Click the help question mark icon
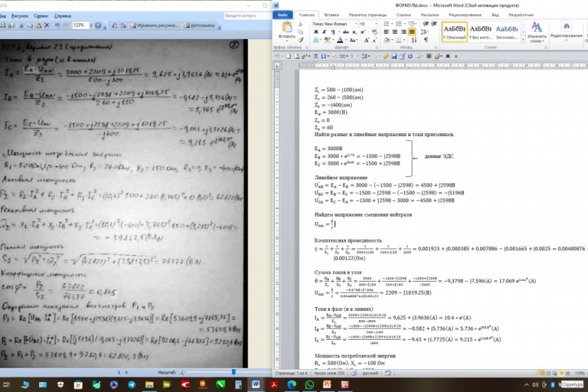 98,25
